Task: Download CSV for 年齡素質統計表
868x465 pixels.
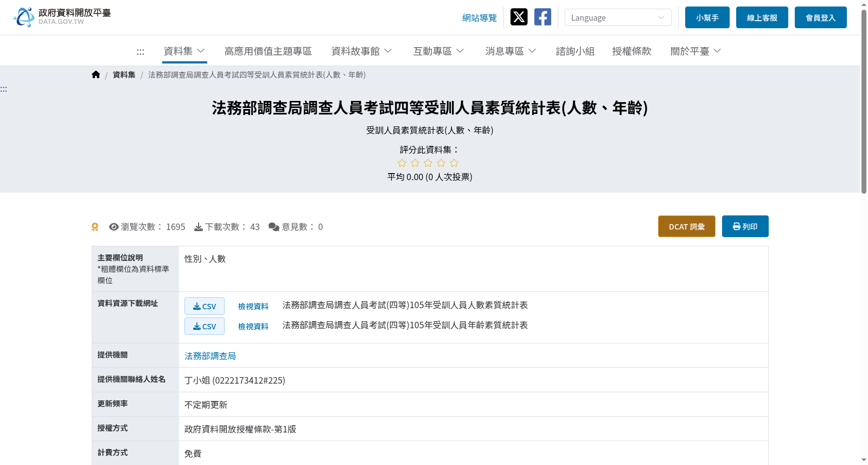Action: 205,326
